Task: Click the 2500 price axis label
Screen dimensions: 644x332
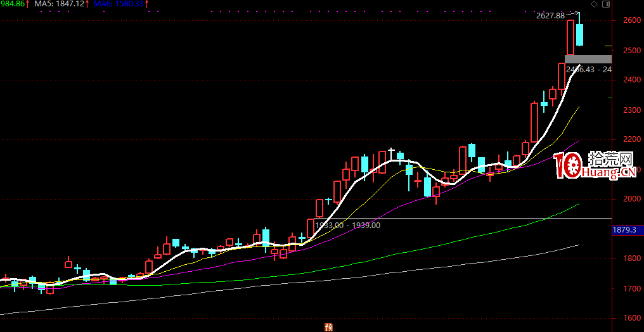Action: coord(631,51)
